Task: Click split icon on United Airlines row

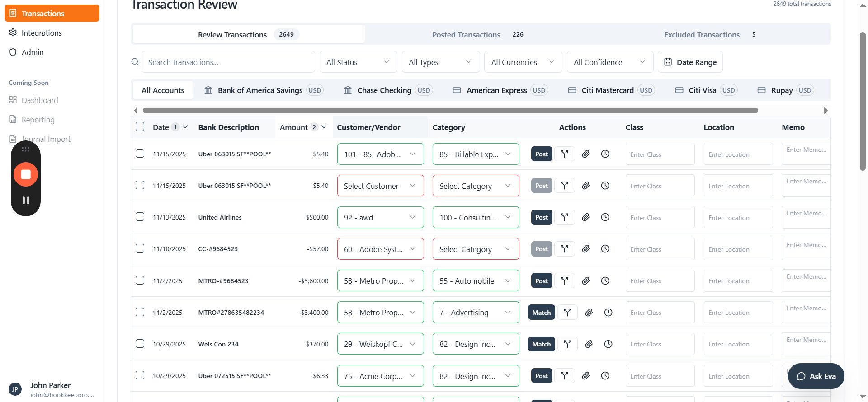Action: (x=565, y=217)
